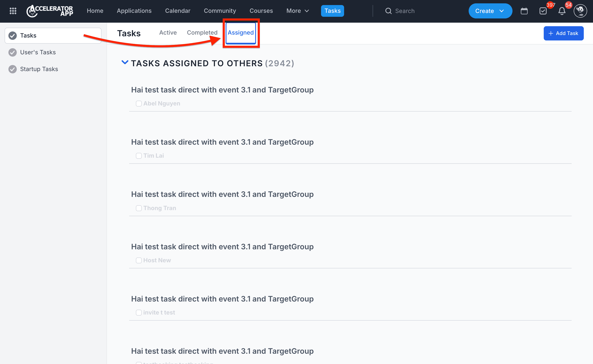The height and width of the screenshot is (364, 593).
Task: Click the checkmark icon beside Startup Tasks
Action: (13, 69)
